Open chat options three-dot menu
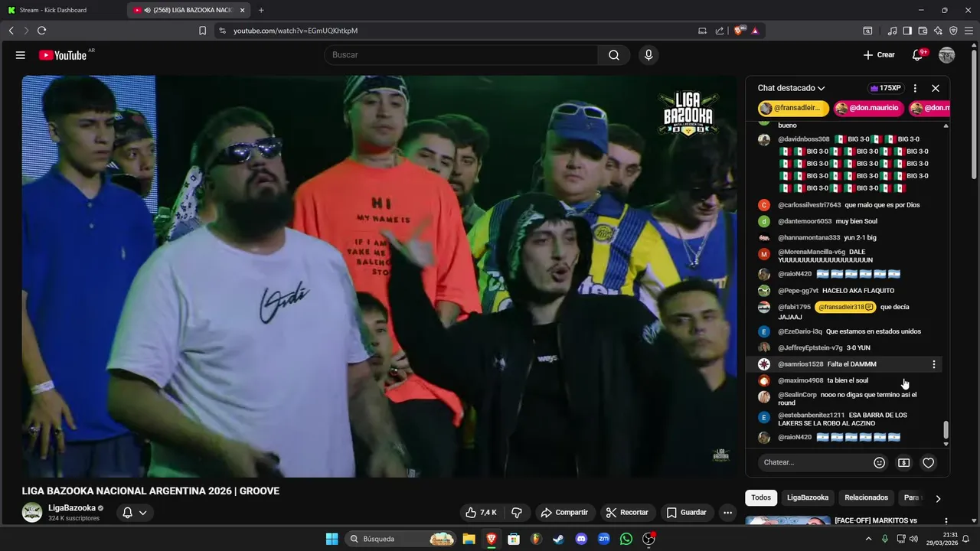Image resolution: width=980 pixels, height=551 pixels. (x=915, y=88)
